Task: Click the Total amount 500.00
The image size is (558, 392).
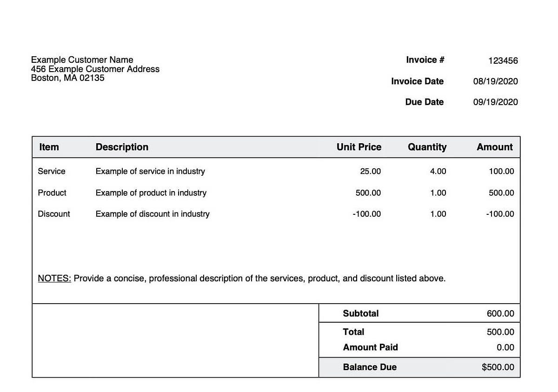Action: pyautogui.click(x=500, y=332)
